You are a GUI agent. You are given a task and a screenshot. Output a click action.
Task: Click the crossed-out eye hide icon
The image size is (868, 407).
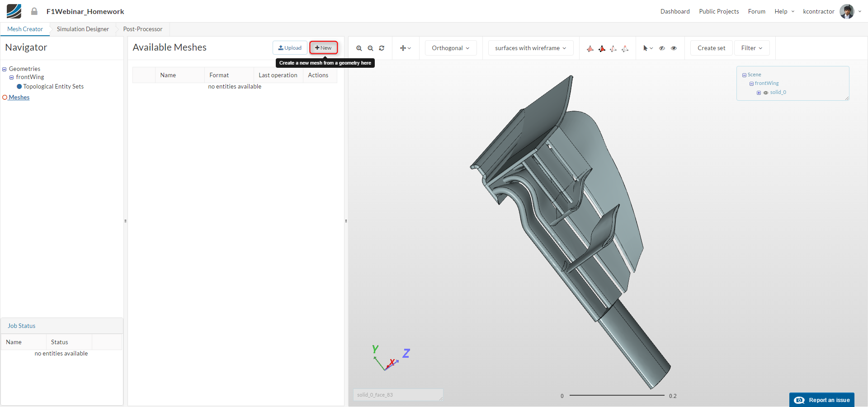point(662,48)
